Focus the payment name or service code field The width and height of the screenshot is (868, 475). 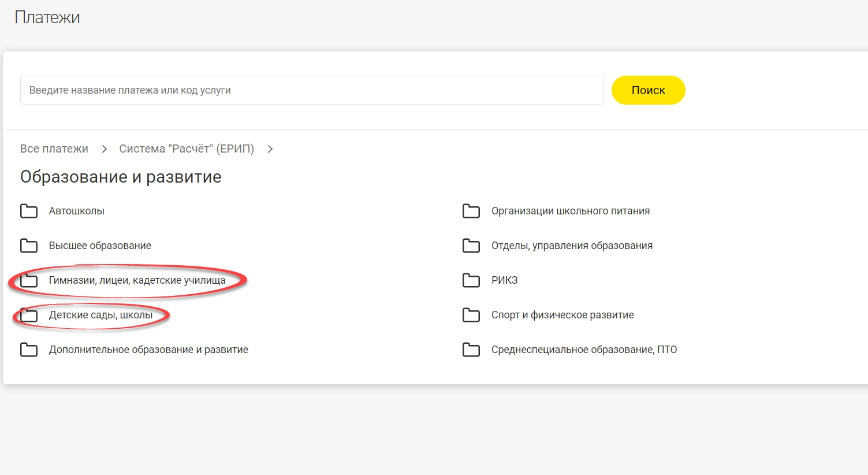click(312, 90)
